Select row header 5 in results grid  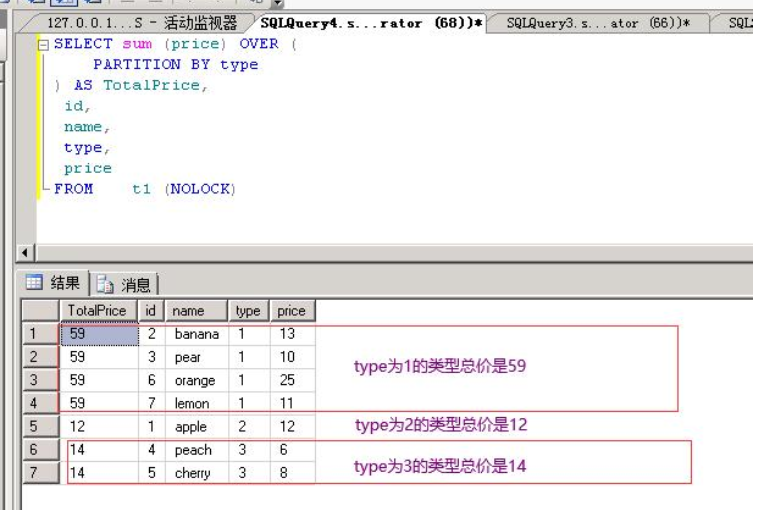click(x=41, y=426)
